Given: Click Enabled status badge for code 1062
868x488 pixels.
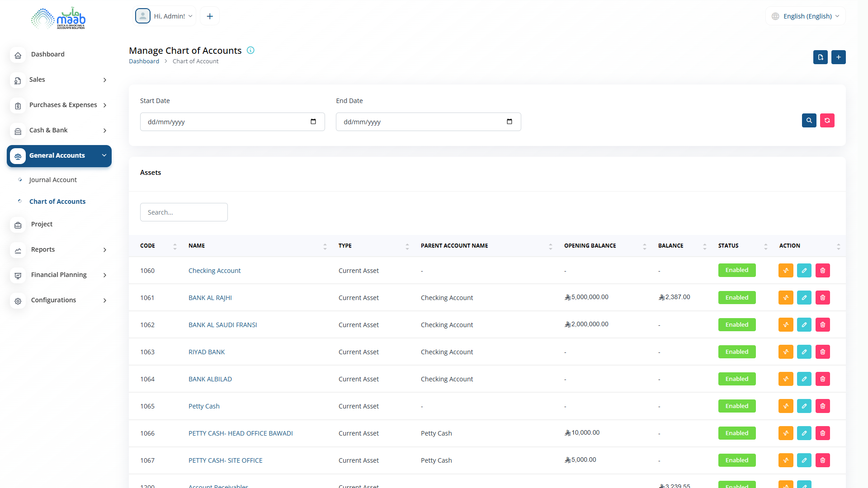Looking at the screenshot, I should [x=737, y=325].
